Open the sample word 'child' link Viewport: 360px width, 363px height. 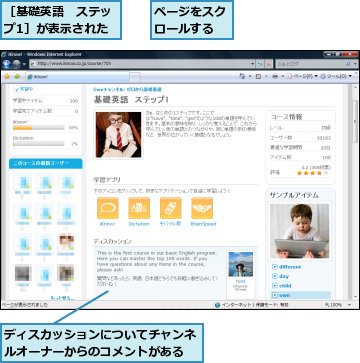[x=285, y=286]
